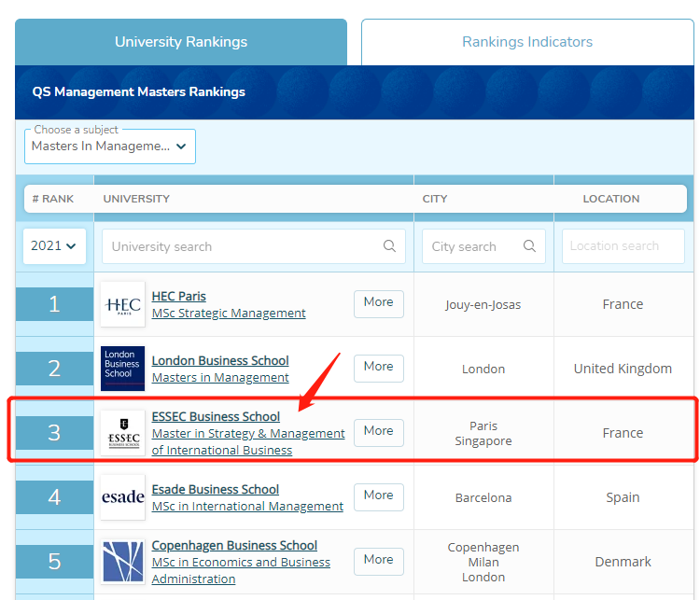700x600 pixels.
Task: Click the CITY column header
Action: click(x=435, y=199)
